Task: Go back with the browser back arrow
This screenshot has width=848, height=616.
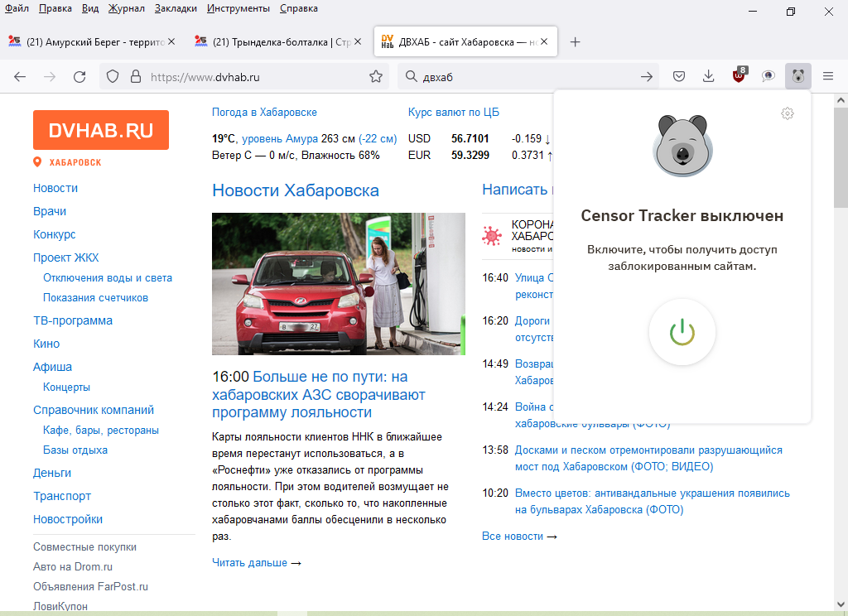Action: pyautogui.click(x=20, y=77)
